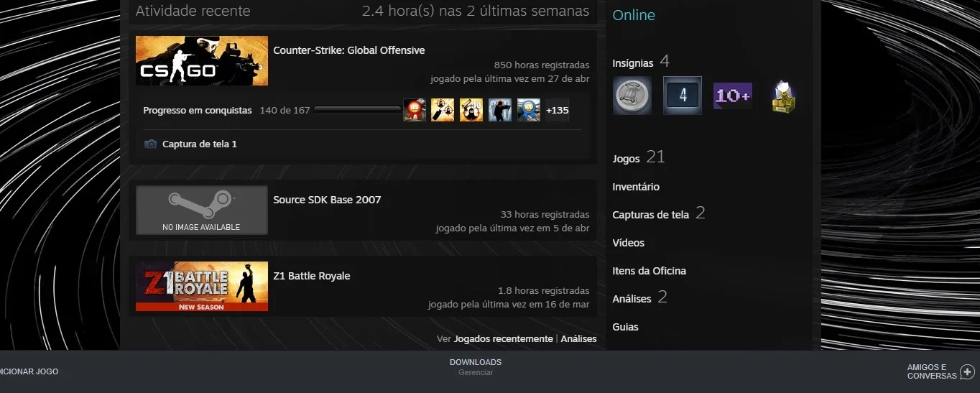
Task: Open Capturas de tela sidebar entry
Action: (x=659, y=213)
